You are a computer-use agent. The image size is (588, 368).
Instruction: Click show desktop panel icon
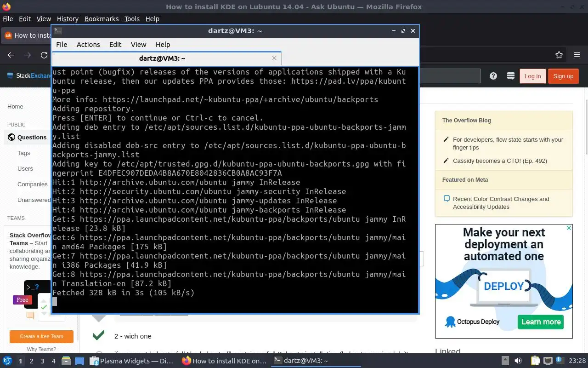click(x=79, y=361)
